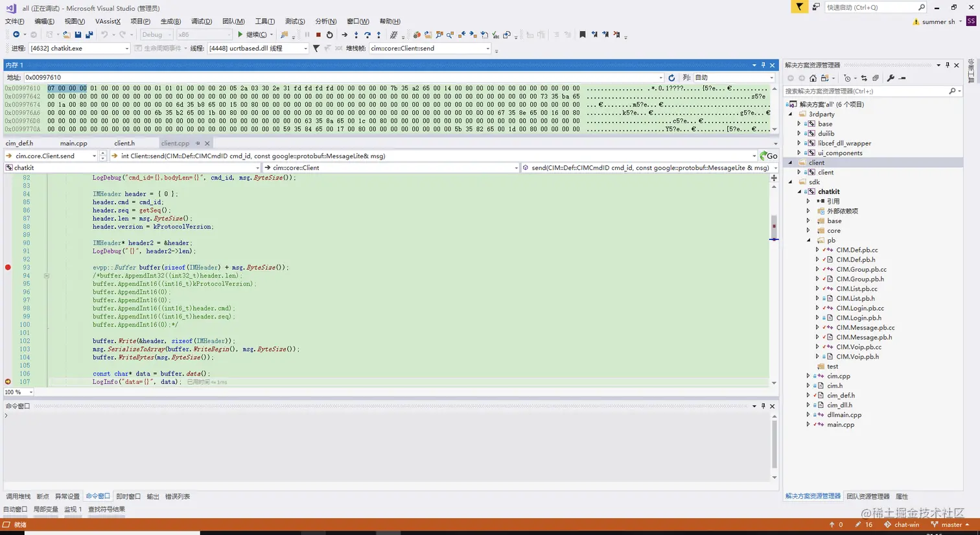Expand the duilib project node
This screenshot has width=980, height=535.
[799, 134]
